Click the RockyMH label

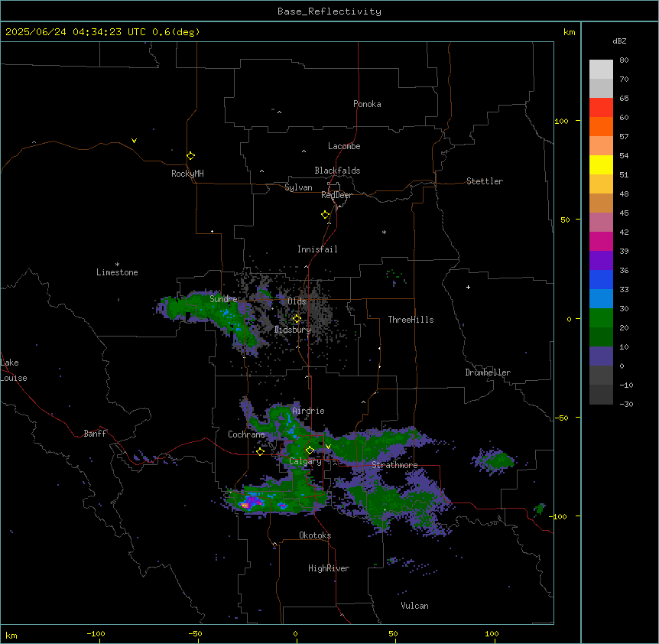[187, 174]
